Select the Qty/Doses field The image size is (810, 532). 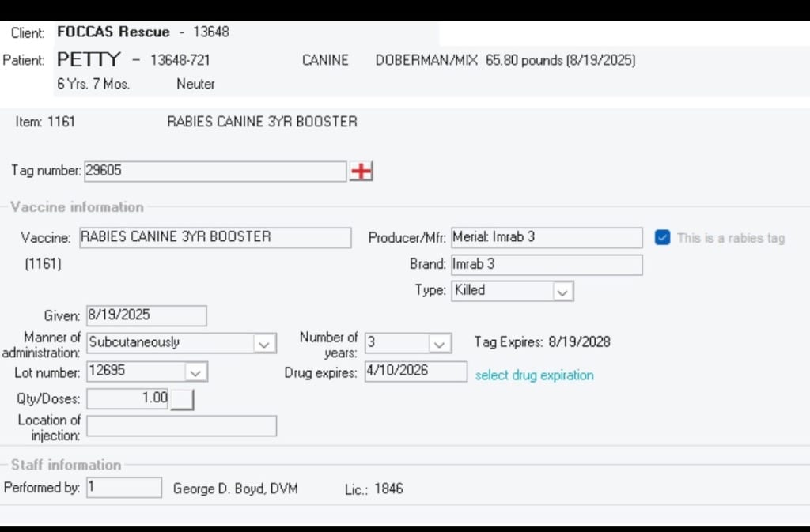click(127, 399)
